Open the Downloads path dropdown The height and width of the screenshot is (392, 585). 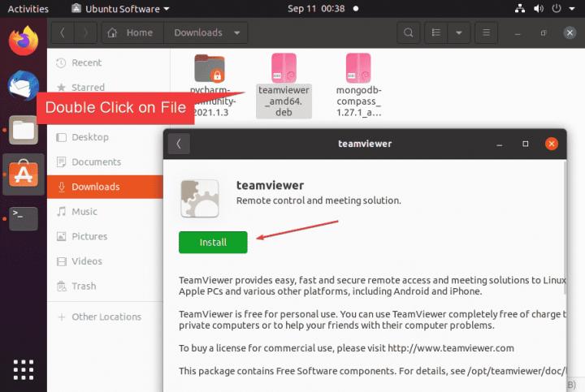237,33
